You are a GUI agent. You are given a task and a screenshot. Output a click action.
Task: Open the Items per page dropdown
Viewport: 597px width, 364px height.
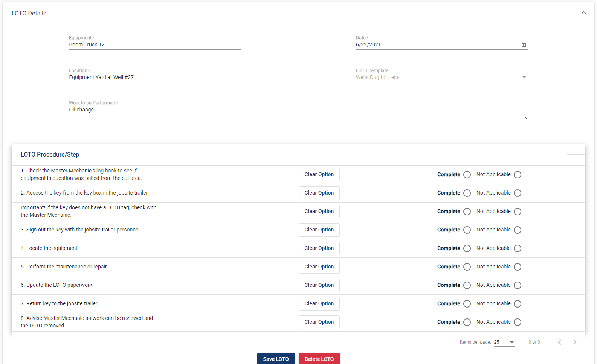pyautogui.click(x=504, y=342)
